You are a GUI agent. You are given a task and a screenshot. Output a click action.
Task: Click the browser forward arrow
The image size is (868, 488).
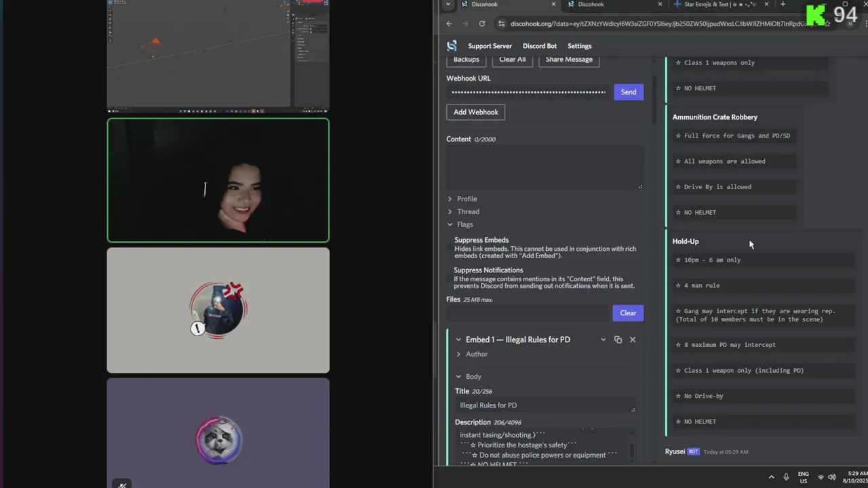click(x=465, y=24)
